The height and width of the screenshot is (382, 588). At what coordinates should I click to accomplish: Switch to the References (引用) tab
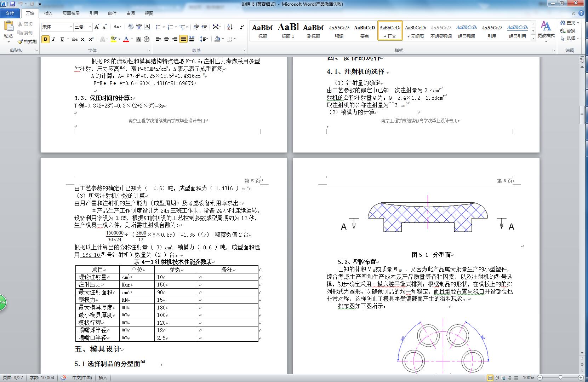[94, 13]
